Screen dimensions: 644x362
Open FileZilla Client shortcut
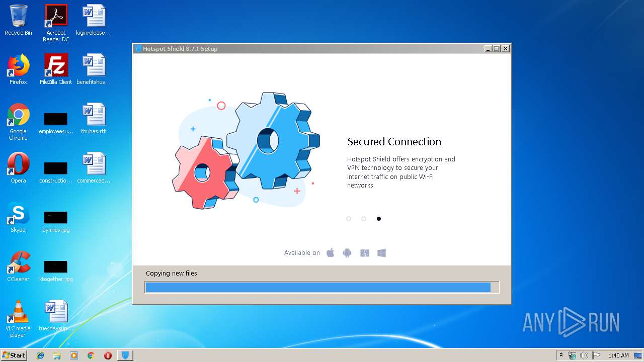[x=56, y=69]
